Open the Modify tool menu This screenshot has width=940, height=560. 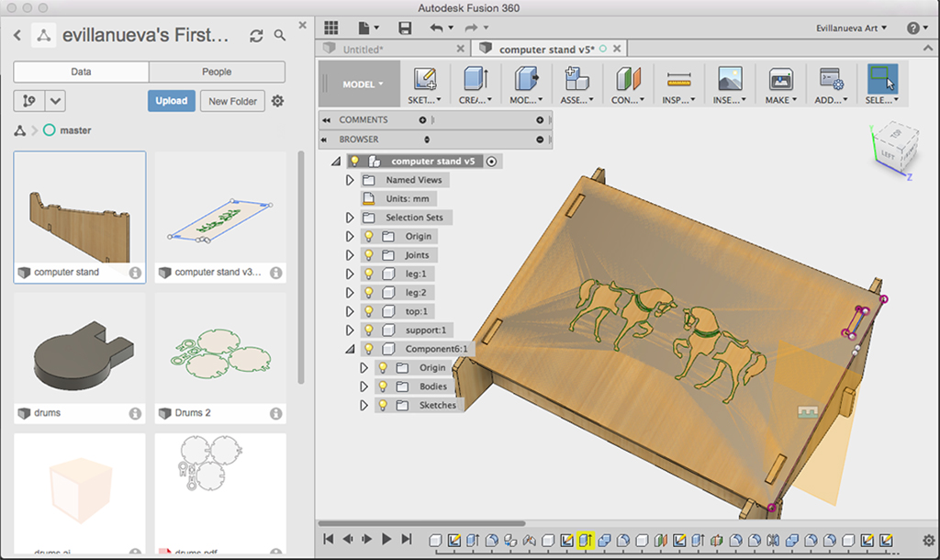(526, 84)
